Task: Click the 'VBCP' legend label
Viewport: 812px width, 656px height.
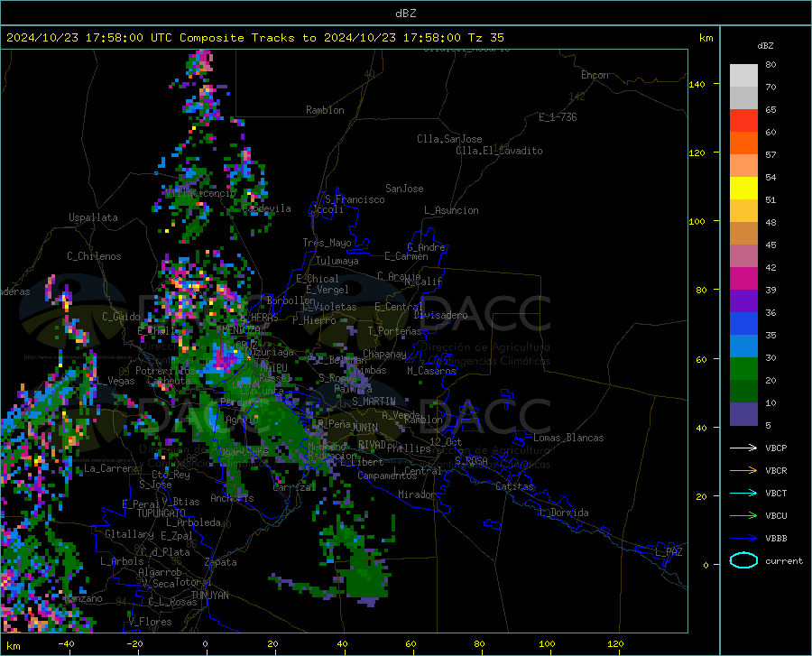Action: (776, 448)
